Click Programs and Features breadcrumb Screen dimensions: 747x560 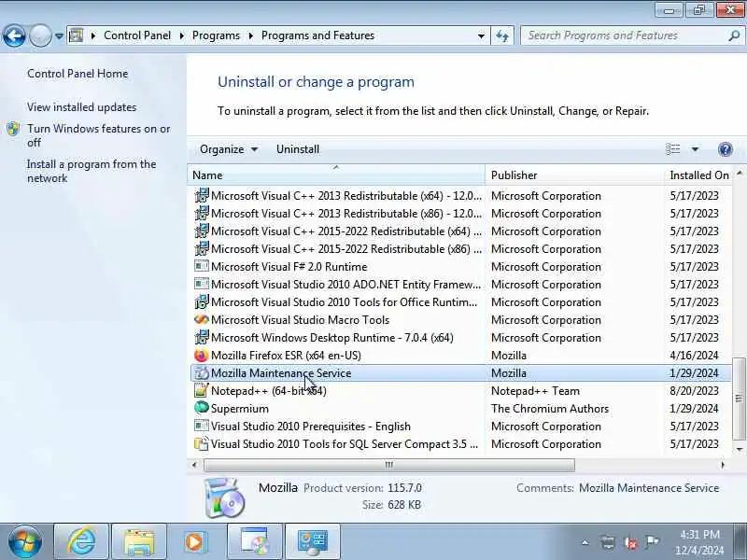coord(317,35)
